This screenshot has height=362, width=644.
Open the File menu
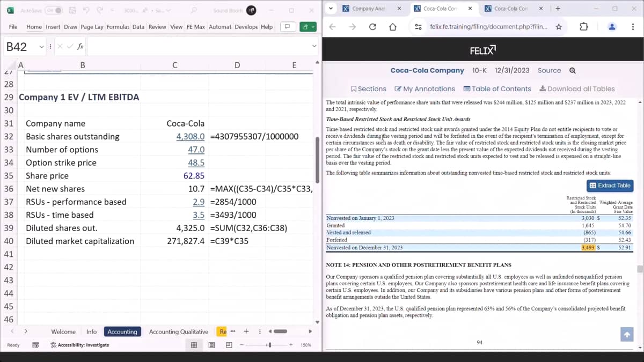point(13,27)
